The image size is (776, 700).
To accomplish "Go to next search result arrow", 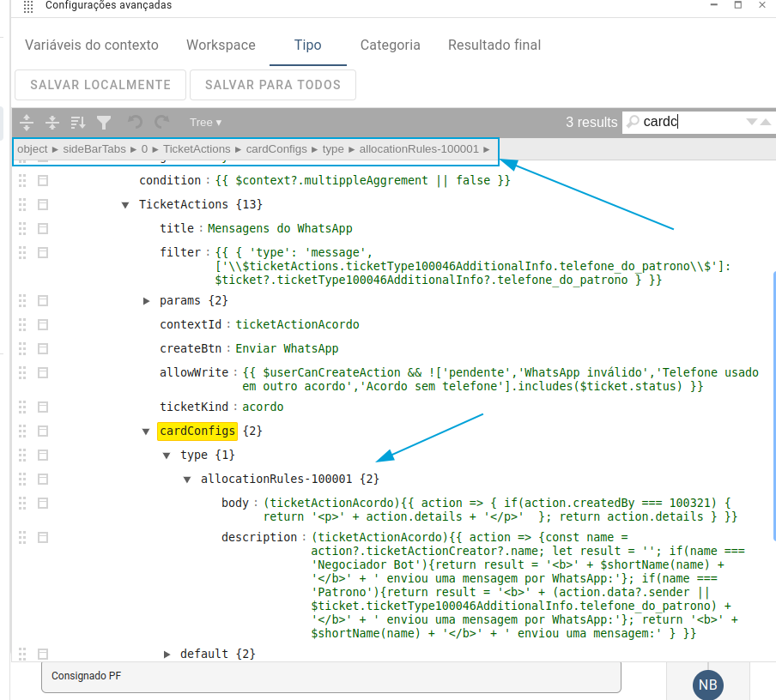I will tap(751, 122).
